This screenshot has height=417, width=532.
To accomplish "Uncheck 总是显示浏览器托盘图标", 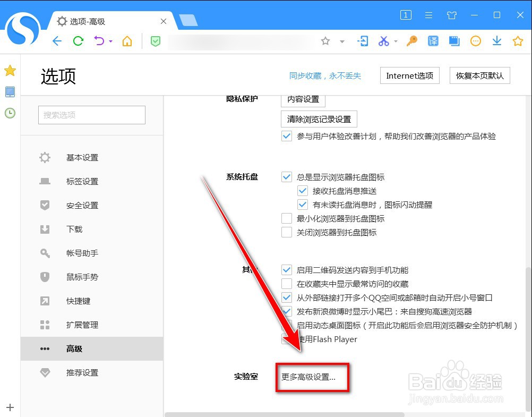I will pyautogui.click(x=287, y=177).
